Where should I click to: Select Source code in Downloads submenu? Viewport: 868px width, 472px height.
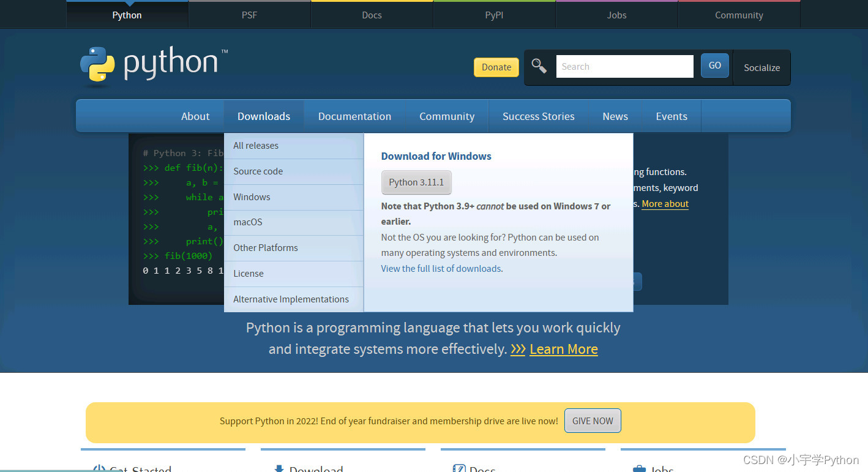(x=294, y=171)
